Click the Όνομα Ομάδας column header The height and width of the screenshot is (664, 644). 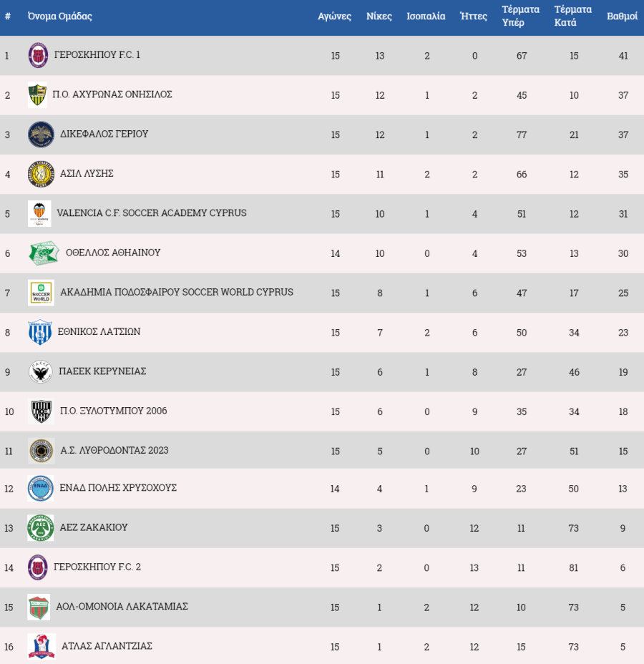click(x=59, y=16)
